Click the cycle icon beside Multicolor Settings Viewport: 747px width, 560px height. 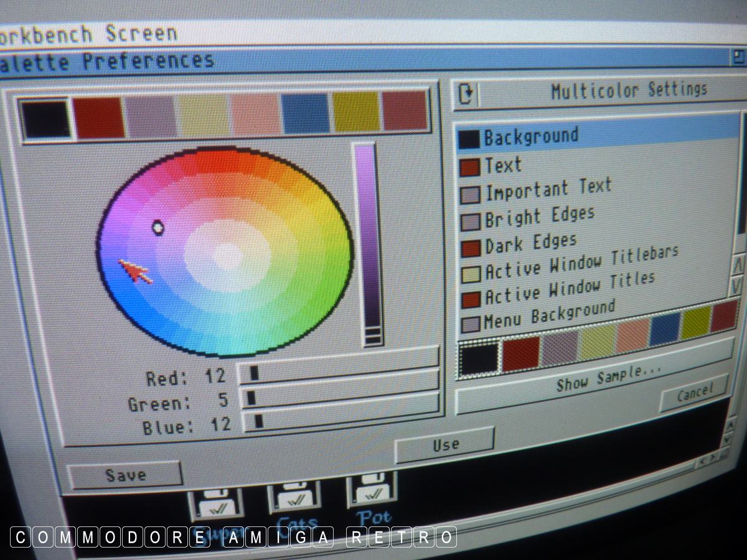click(x=466, y=93)
